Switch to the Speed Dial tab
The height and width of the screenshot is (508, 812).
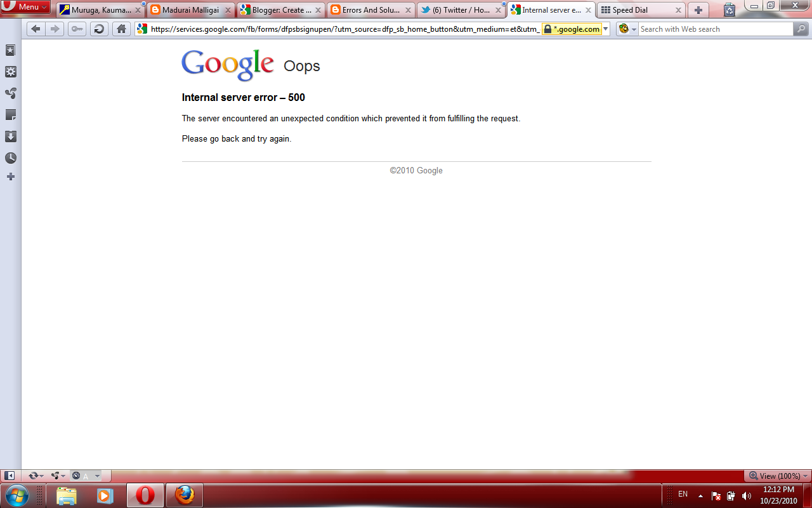coord(641,10)
